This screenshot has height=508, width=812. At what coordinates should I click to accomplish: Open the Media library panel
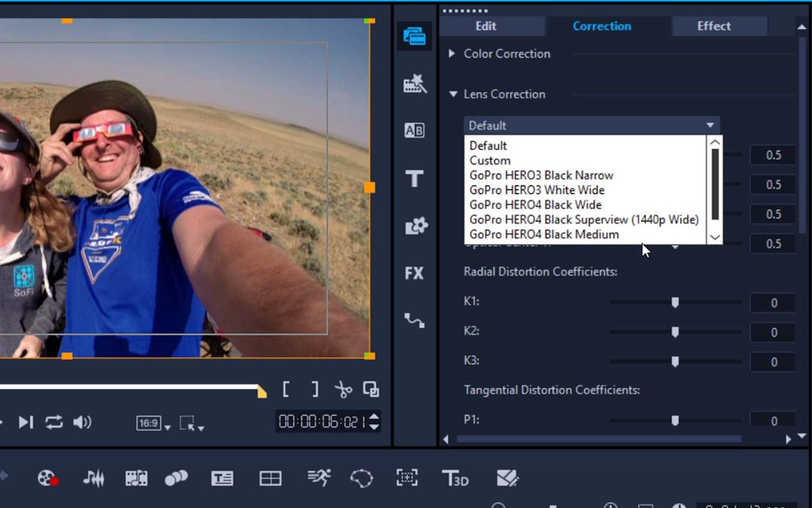tap(415, 37)
